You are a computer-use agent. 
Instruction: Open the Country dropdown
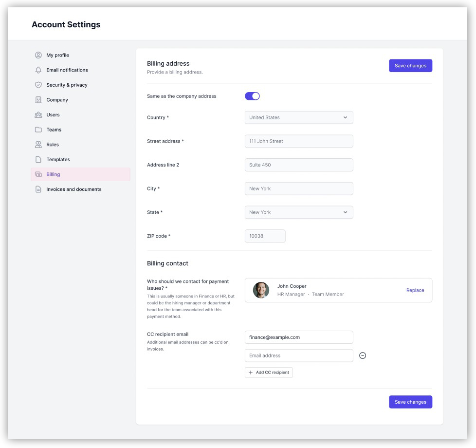coord(299,117)
